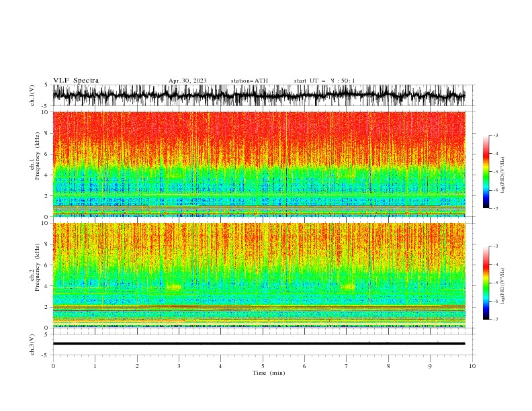The height and width of the screenshot is (411, 532).
Task: Click the "5" volt tick on ch.1 waveform axis
Action: [x=46, y=85]
